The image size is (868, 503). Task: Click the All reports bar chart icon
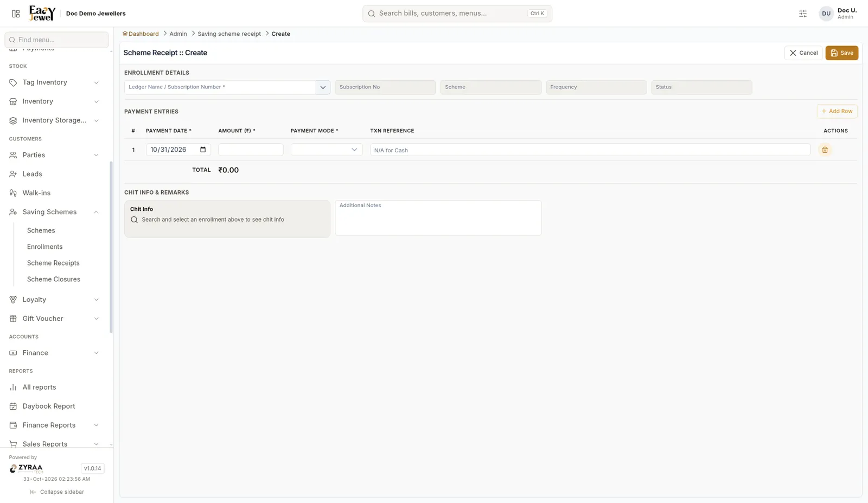13,388
